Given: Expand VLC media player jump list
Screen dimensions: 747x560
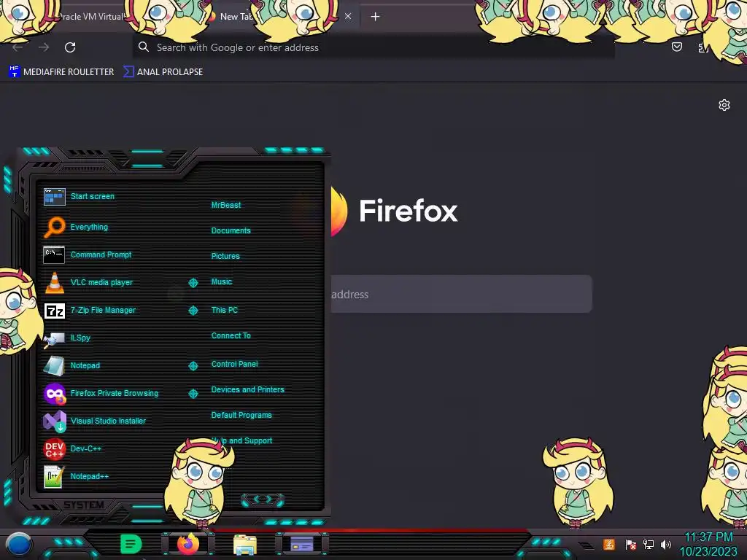Looking at the screenshot, I should tap(193, 283).
